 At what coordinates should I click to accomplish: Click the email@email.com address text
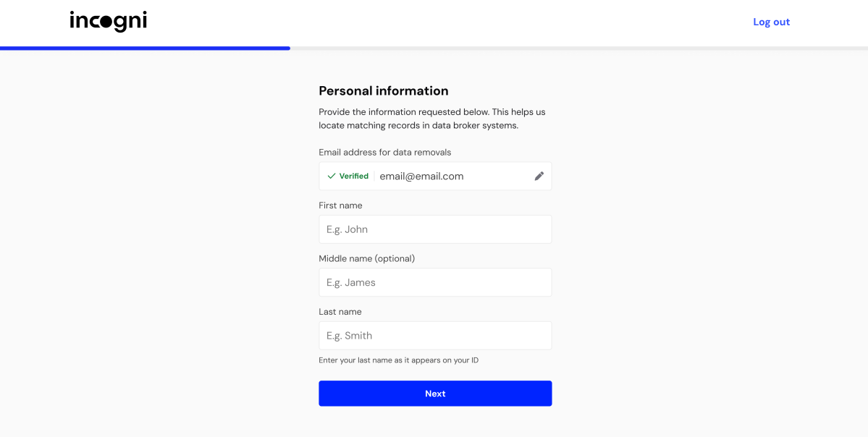pyautogui.click(x=421, y=176)
